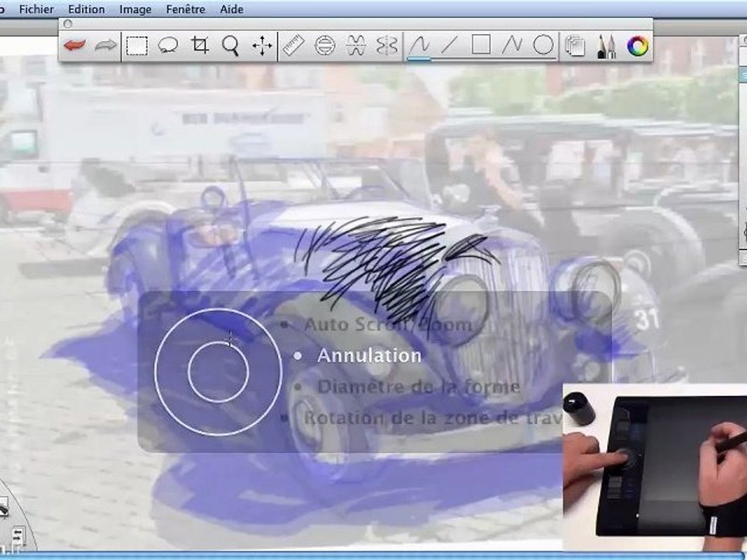Select the straight Line tool
Screen dimensions: 747x560
click(x=449, y=46)
